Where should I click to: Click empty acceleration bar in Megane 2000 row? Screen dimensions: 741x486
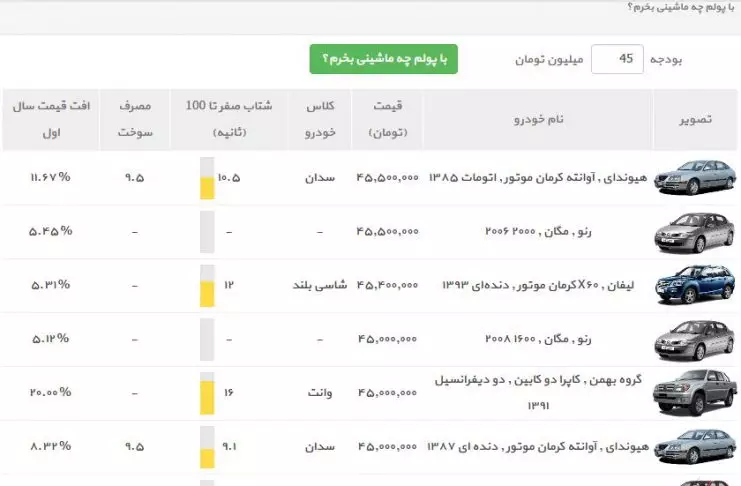tap(207, 232)
